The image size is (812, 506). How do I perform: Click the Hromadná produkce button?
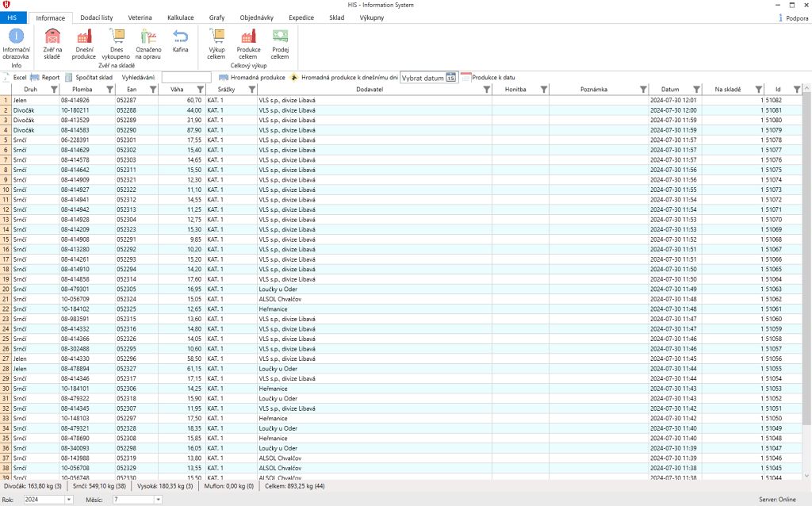tap(251, 78)
